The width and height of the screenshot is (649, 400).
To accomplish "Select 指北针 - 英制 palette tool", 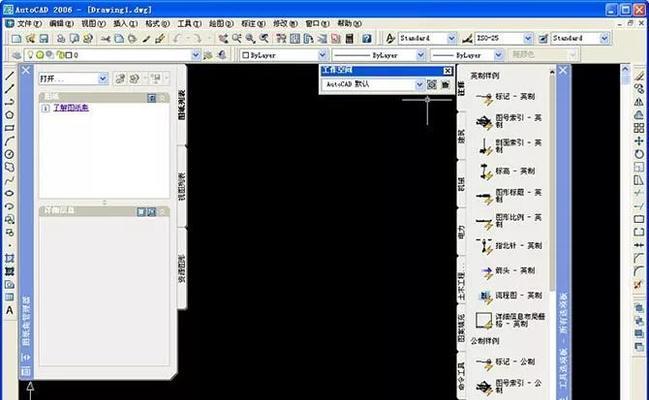I will [509, 246].
